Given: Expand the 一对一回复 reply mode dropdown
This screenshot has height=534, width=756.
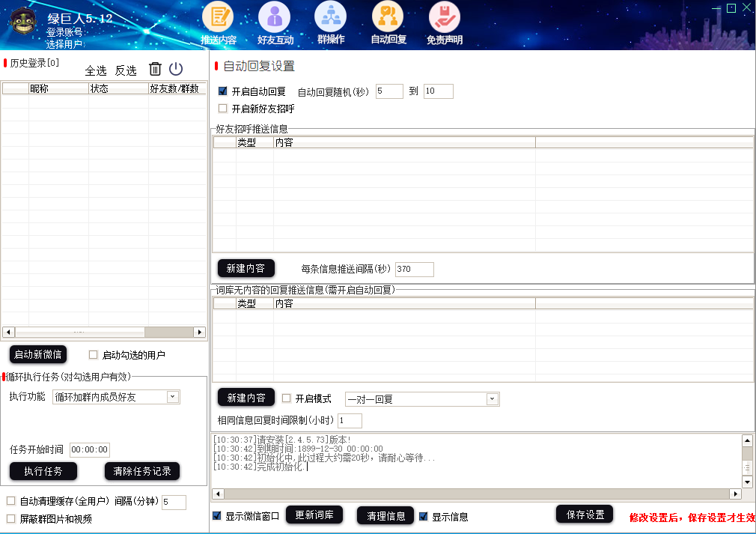Looking at the screenshot, I should 490,398.
